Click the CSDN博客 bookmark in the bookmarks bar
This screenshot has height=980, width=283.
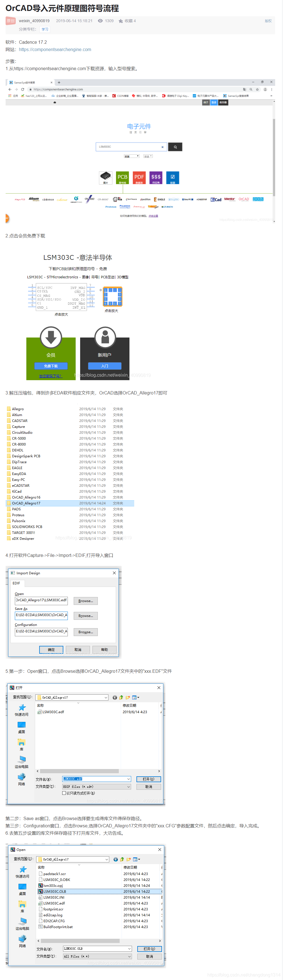[x=120, y=96]
